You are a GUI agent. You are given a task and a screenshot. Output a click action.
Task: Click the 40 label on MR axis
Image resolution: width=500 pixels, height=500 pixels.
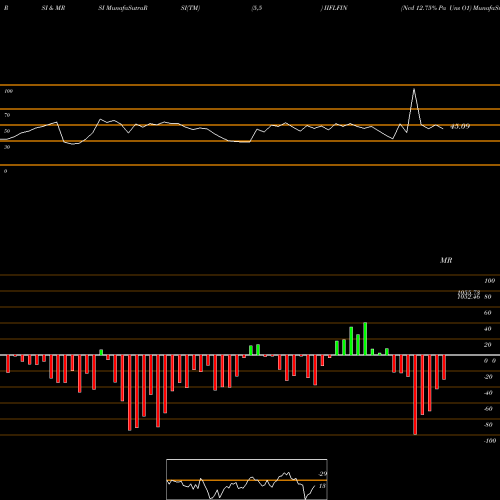(487, 329)
